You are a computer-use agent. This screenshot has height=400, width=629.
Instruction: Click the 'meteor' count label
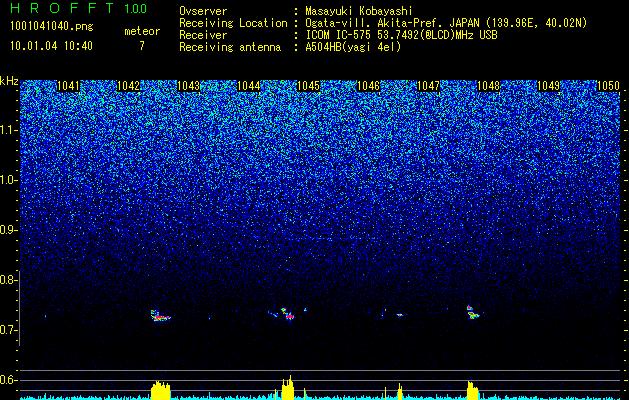click(142, 31)
